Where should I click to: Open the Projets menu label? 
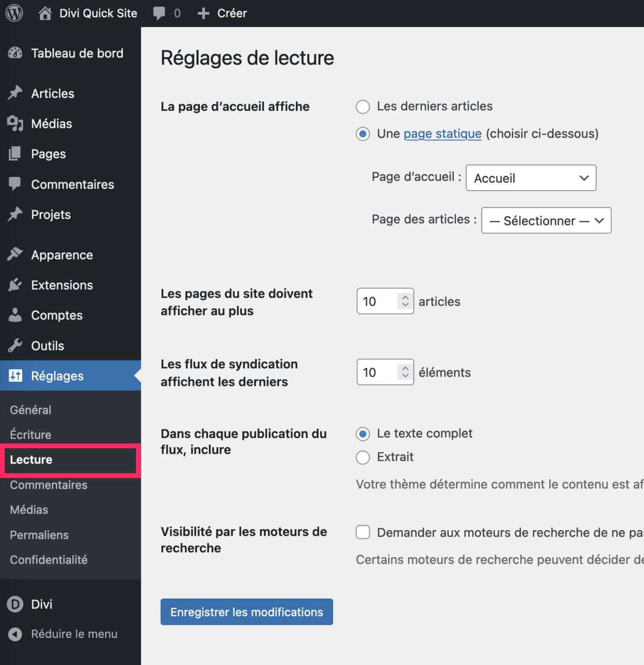click(51, 215)
